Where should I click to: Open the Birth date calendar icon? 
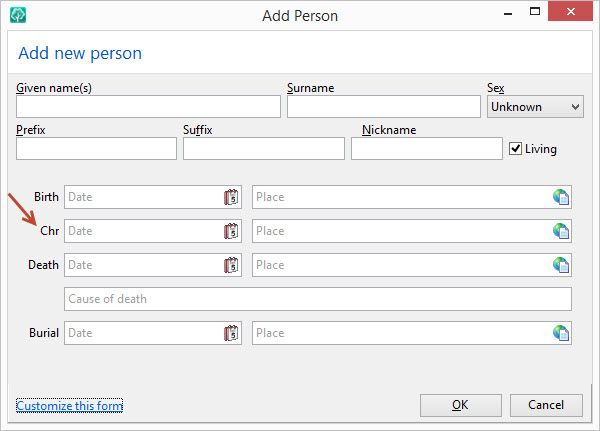click(x=231, y=198)
